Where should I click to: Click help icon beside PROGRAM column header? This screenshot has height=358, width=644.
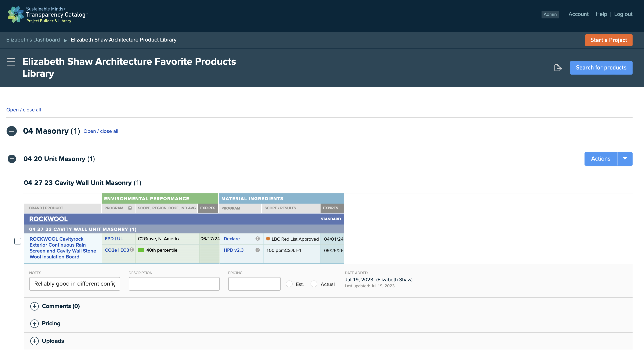tap(130, 208)
